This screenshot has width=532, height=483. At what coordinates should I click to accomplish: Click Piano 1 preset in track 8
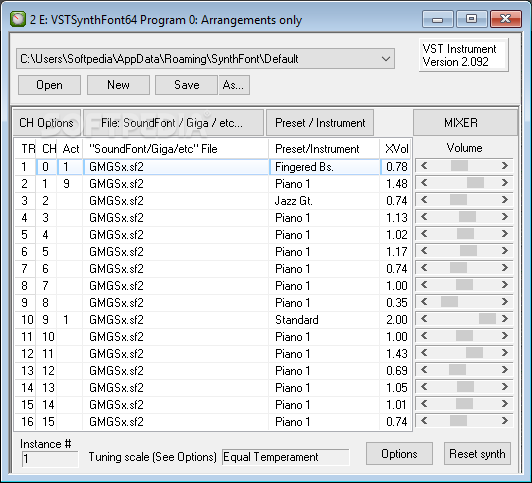[x=324, y=286]
